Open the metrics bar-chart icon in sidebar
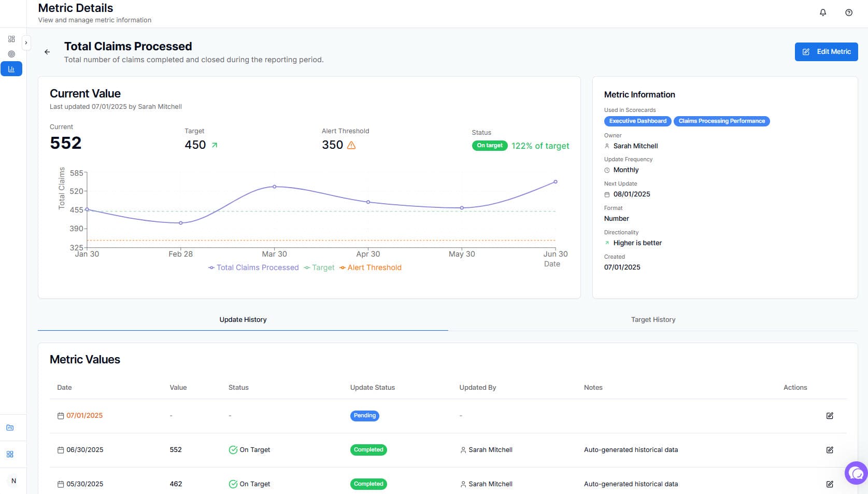The image size is (868, 494). tap(11, 68)
